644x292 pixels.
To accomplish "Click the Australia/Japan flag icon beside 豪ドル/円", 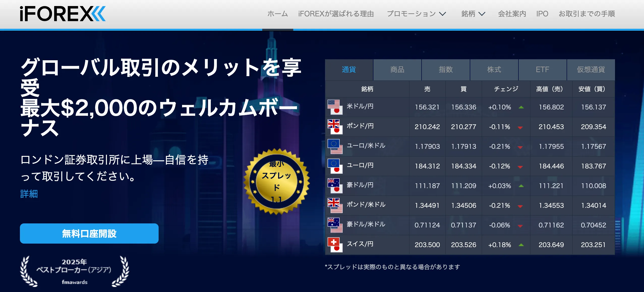I will pyautogui.click(x=335, y=186).
